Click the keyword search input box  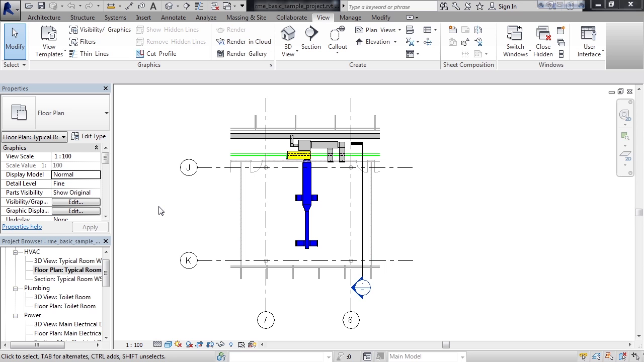tap(391, 7)
